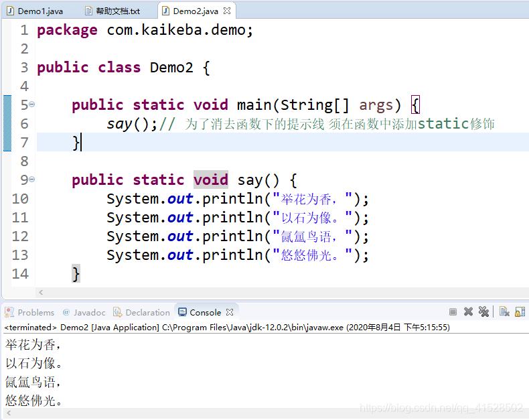529x420 pixels.
Task: Click 'println' on line 13
Action: (232, 255)
